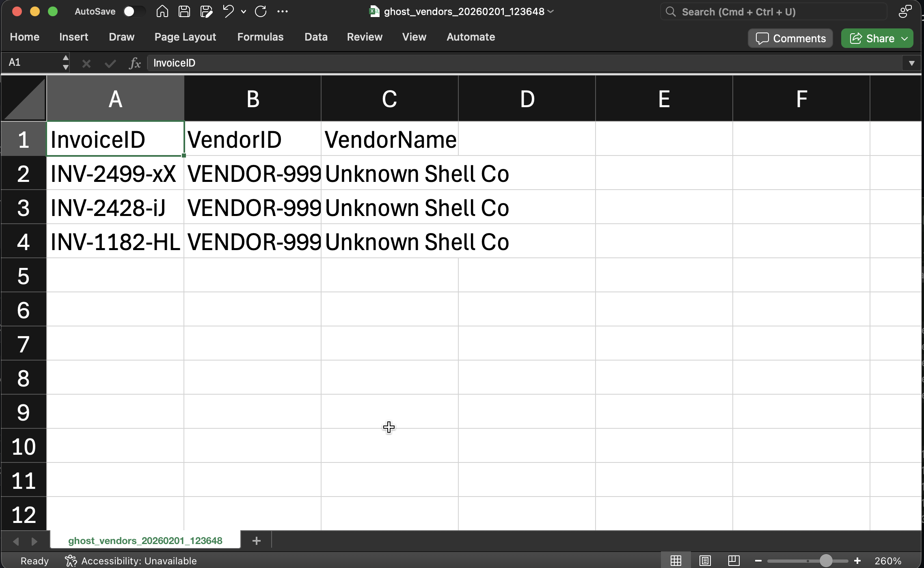Click the Save As pencil-disk icon

coord(206,11)
